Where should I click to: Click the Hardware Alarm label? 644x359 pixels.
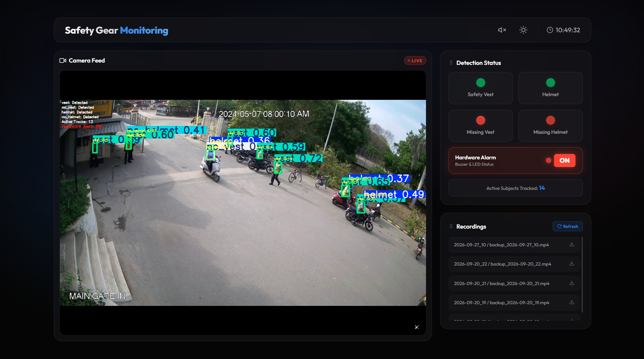tap(475, 157)
